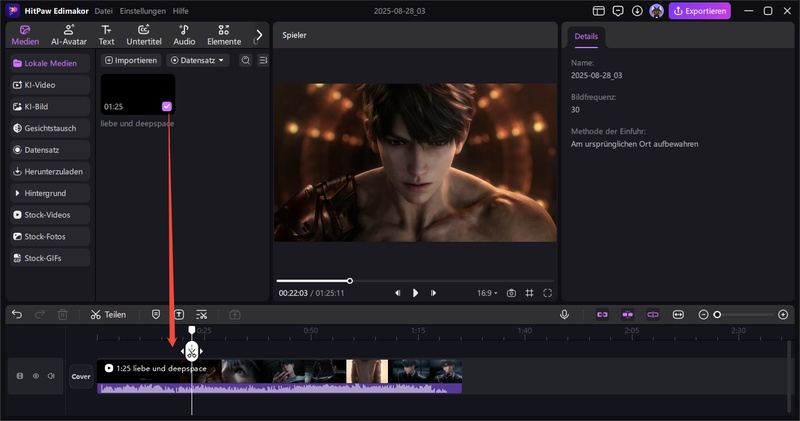The image size is (800, 421).
Task: Click the delete trash icon
Action: (x=62, y=314)
